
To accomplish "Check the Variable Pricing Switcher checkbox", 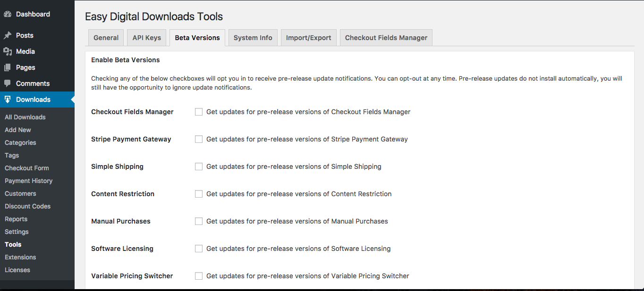I will (x=199, y=276).
